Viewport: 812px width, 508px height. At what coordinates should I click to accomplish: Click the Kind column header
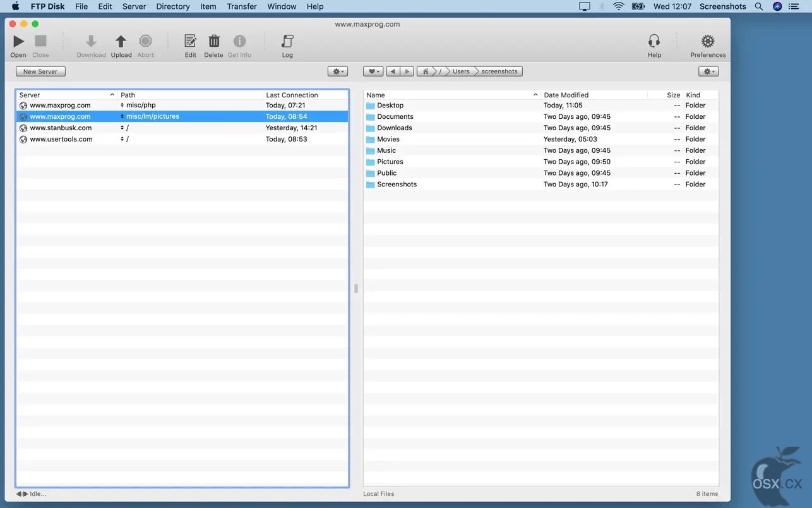(701, 95)
